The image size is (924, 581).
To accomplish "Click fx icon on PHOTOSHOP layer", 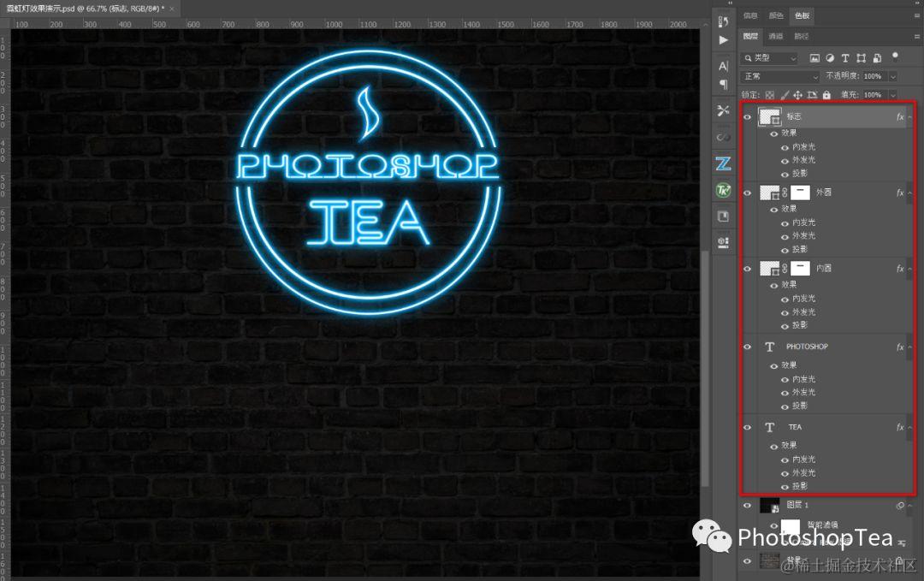I will 900,347.
